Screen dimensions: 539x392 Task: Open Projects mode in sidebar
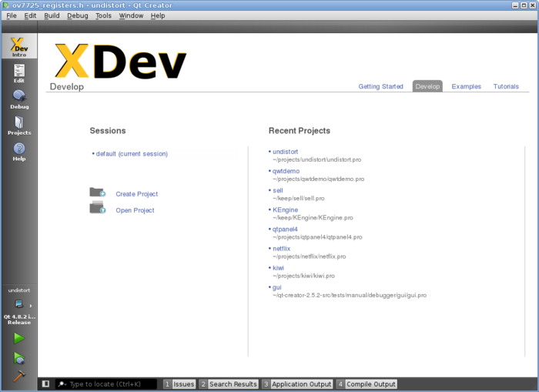pos(19,126)
